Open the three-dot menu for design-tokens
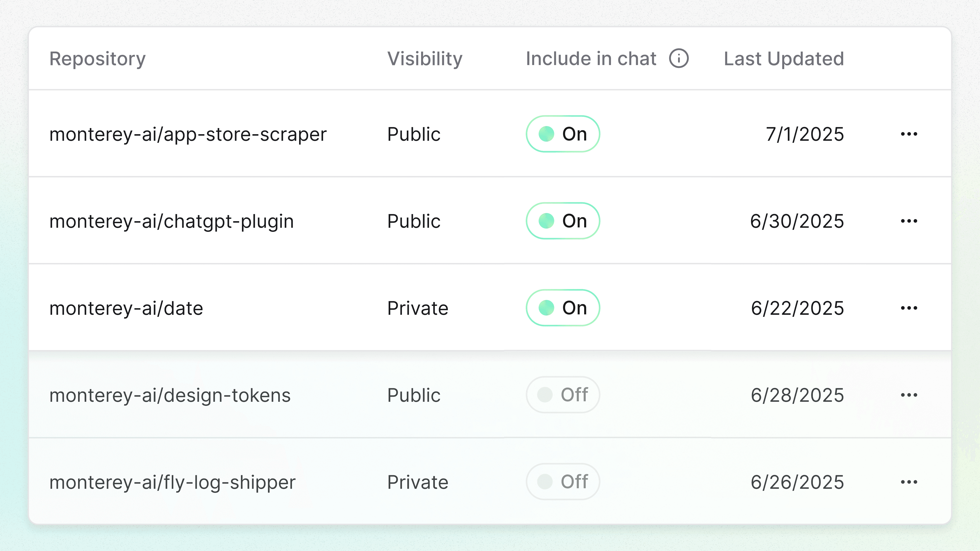The image size is (980, 551). [909, 395]
